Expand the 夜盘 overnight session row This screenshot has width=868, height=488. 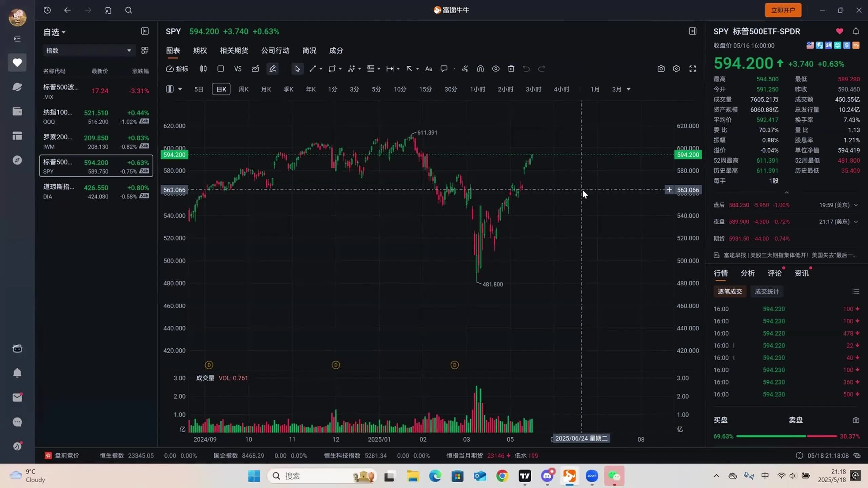856,222
